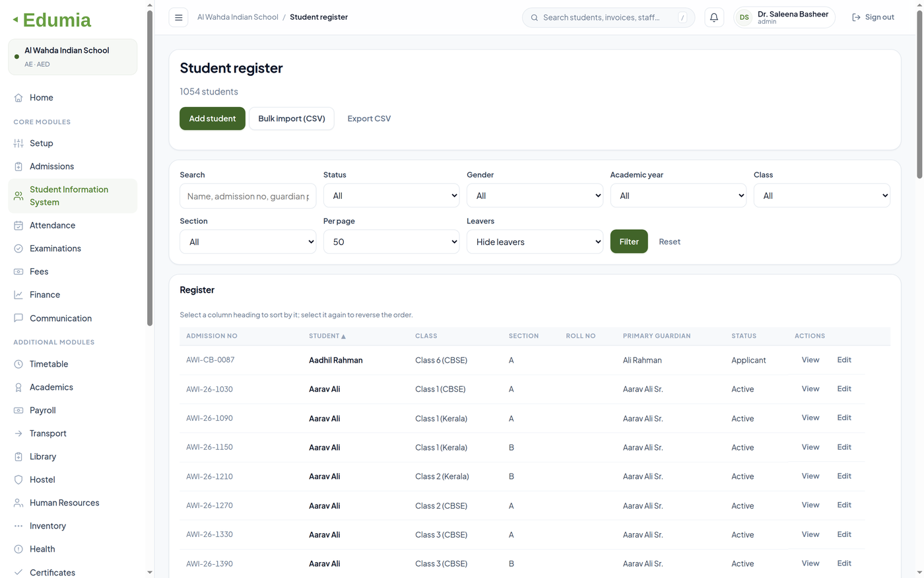Click the Sign out arrow icon

(856, 17)
